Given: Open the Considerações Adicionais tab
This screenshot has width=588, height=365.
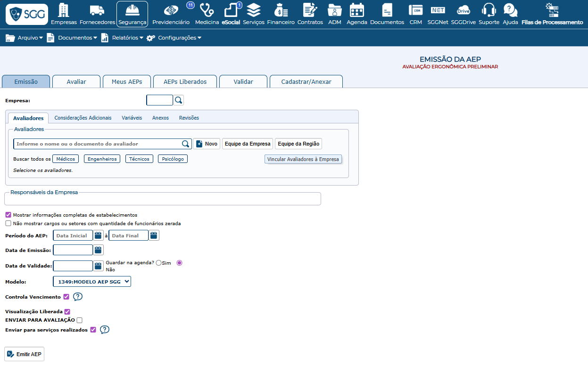Looking at the screenshot, I should 83,118.
